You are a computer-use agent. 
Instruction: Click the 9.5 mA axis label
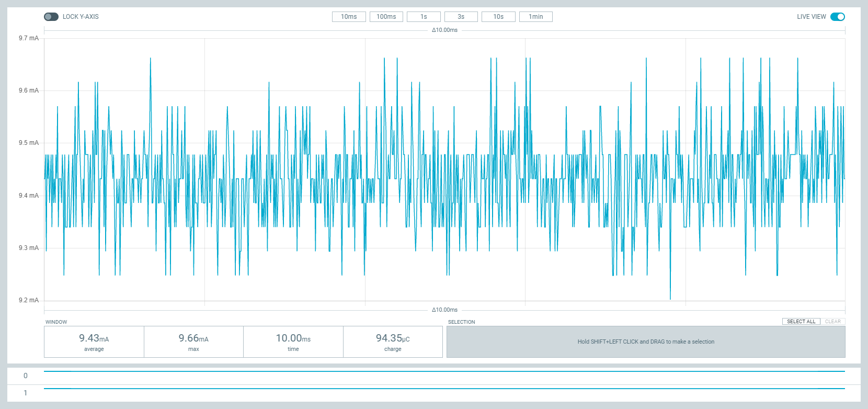click(x=29, y=143)
